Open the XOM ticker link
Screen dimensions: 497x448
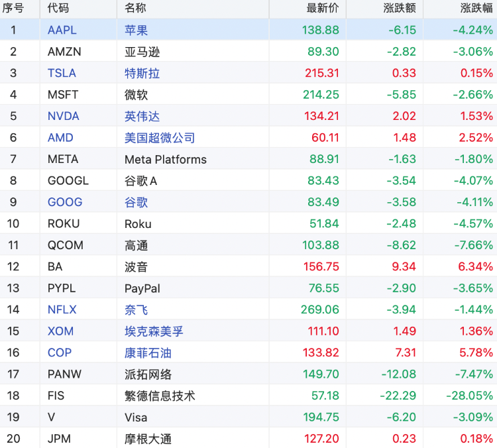point(60,331)
